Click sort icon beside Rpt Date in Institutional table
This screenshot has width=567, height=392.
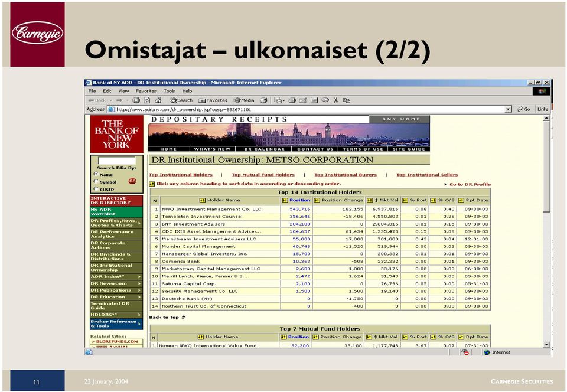click(461, 200)
